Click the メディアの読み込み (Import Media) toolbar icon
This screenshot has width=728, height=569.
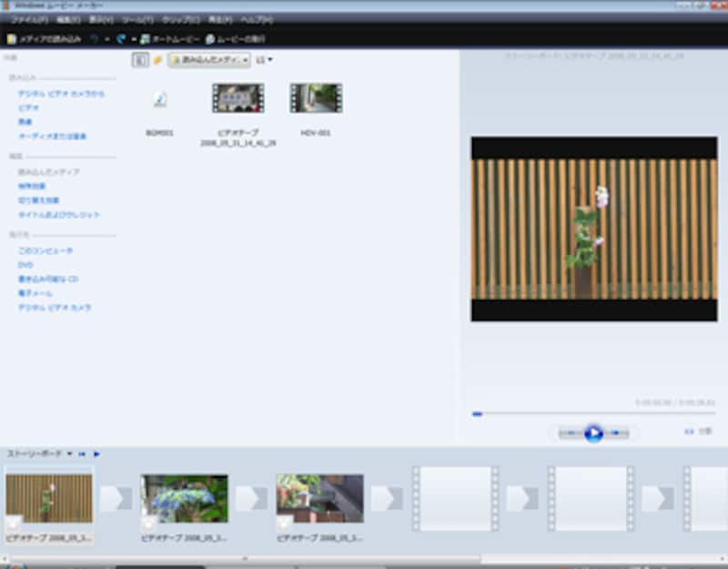(x=12, y=39)
